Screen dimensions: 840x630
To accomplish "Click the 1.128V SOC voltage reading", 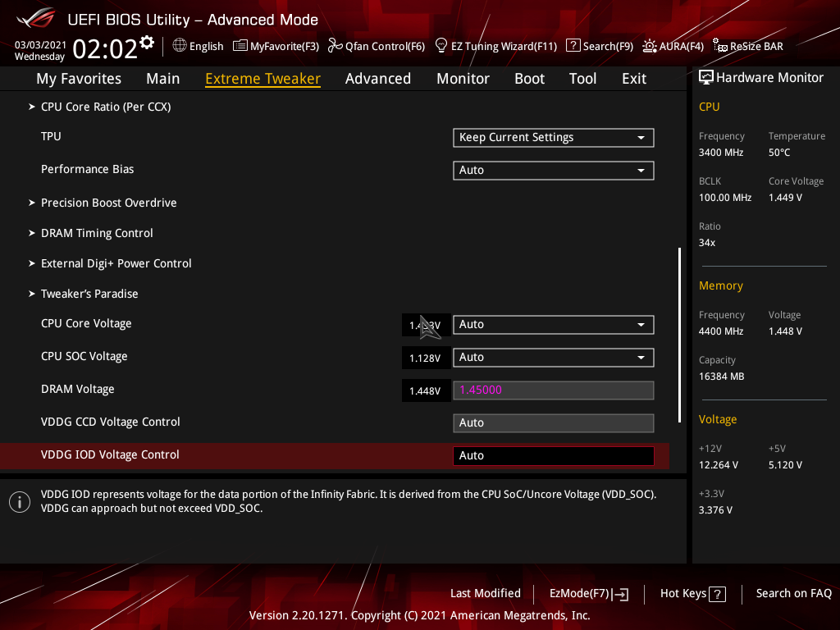I will pyautogui.click(x=426, y=358).
